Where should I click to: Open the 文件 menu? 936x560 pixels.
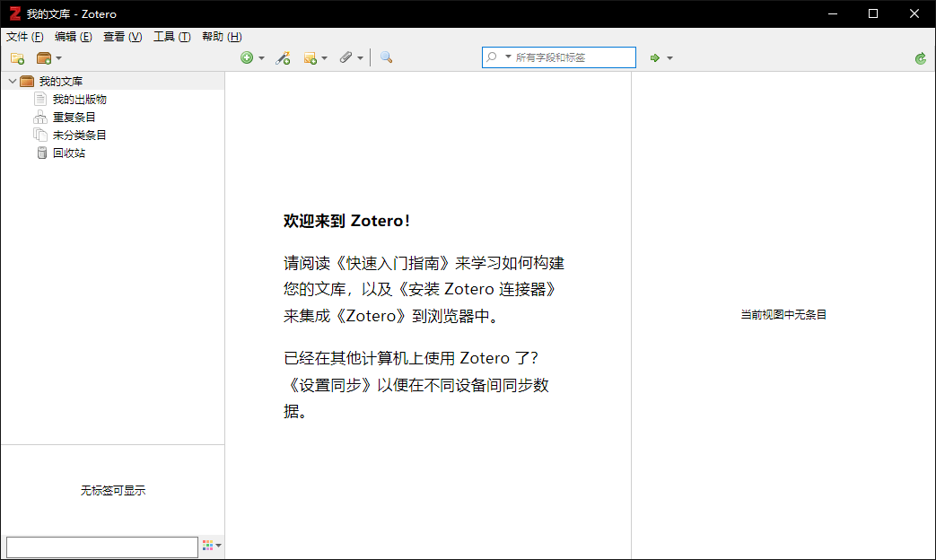[x=24, y=37]
